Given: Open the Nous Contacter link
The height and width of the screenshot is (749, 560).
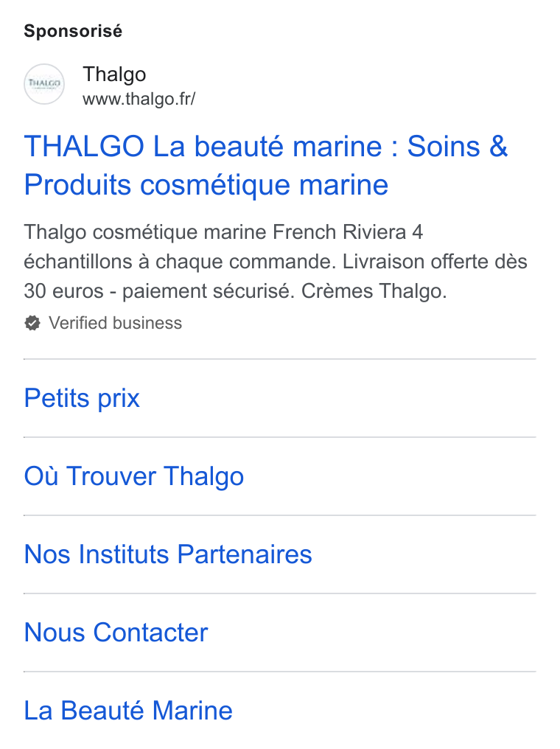Looking at the screenshot, I should 116,633.
